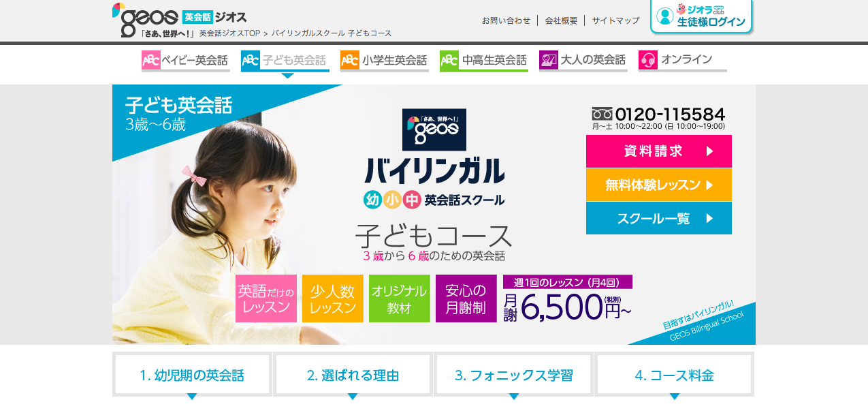Jump to 4. コース料金 section
Image resolution: width=868 pixels, height=415 pixels.
[x=675, y=375]
